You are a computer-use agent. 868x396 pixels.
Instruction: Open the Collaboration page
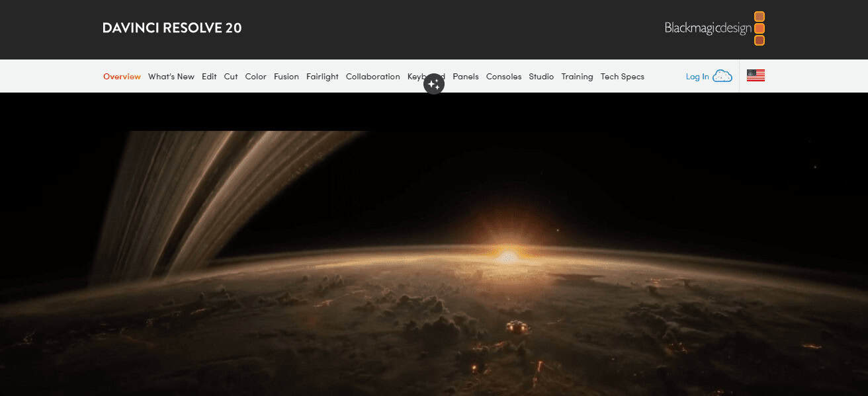coord(373,77)
